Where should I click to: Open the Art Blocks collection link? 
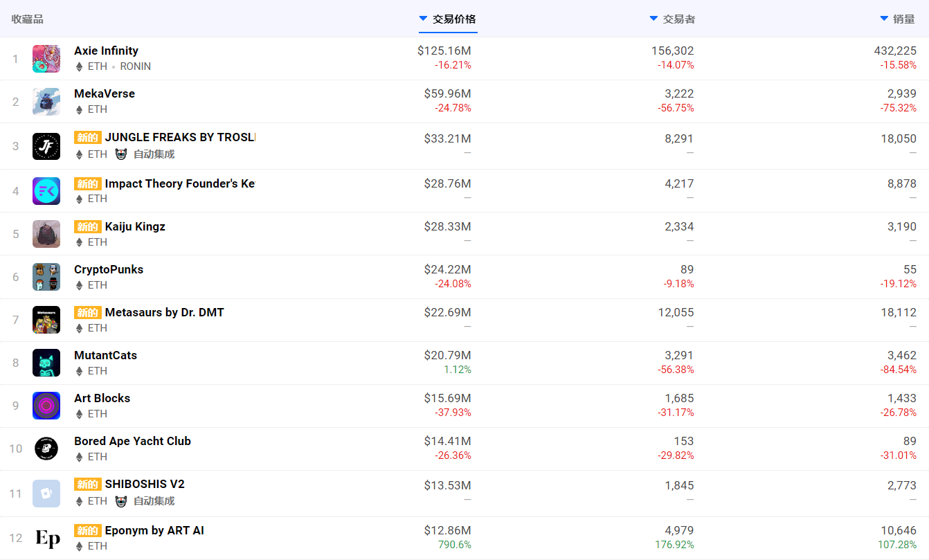pyautogui.click(x=102, y=398)
